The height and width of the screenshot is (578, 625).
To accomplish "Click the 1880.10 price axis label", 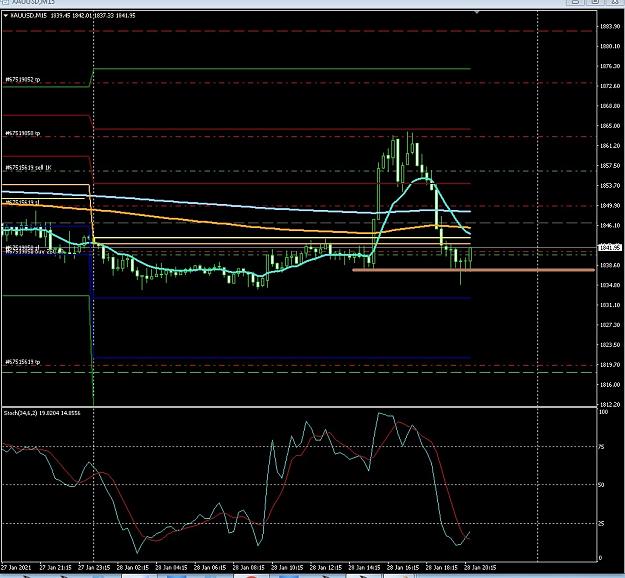I will click(x=610, y=46).
